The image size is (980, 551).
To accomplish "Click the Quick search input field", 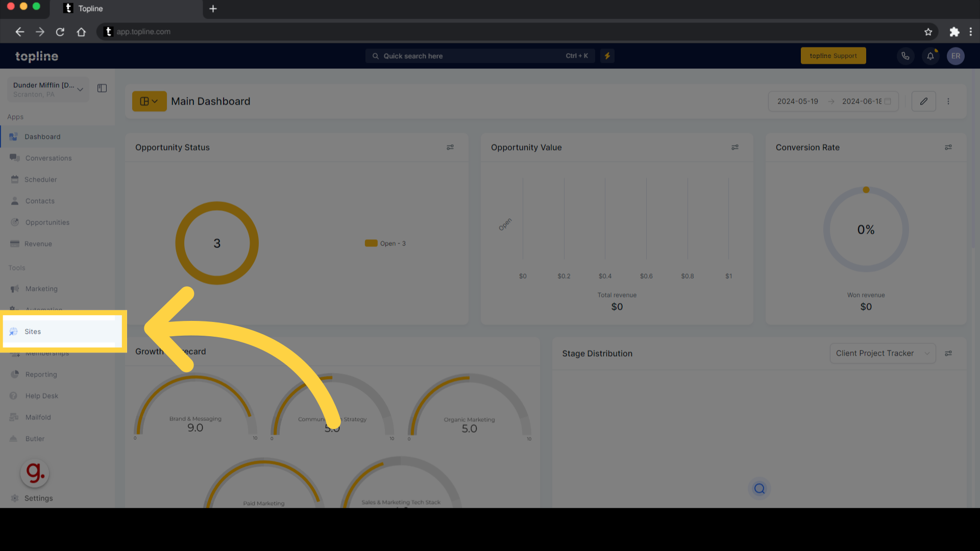I will coord(481,56).
